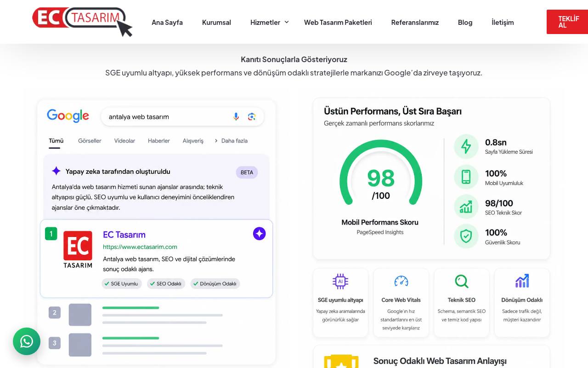The image size is (588, 368).
Task: Select the Görseller search tab
Action: 90,141
